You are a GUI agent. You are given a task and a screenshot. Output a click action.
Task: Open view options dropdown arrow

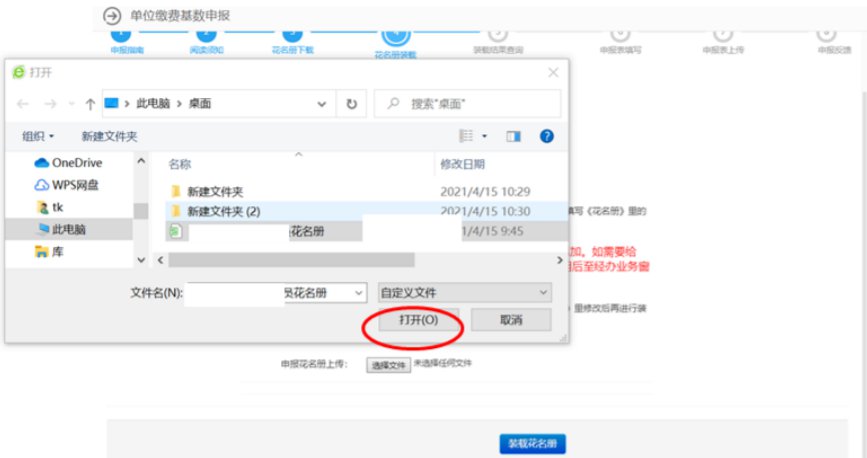click(484, 136)
